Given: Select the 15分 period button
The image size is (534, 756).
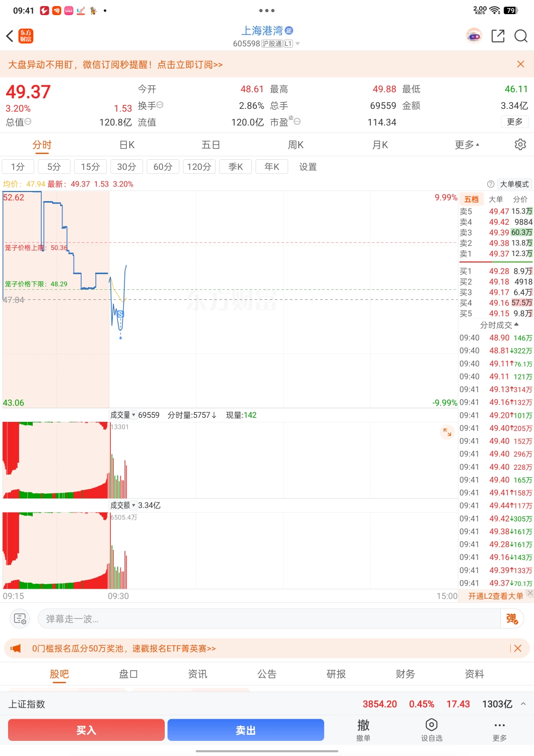Looking at the screenshot, I should point(90,167).
